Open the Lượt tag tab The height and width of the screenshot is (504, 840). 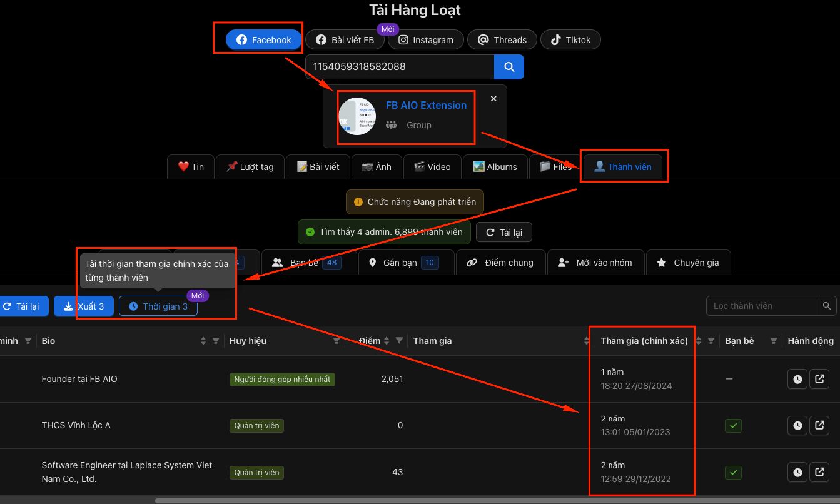pyautogui.click(x=250, y=167)
